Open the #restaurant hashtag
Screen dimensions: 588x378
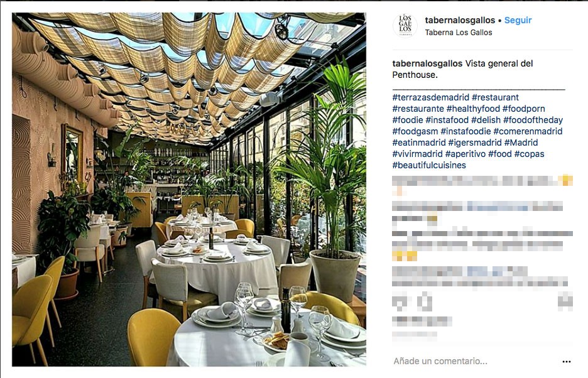[x=495, y=97]
